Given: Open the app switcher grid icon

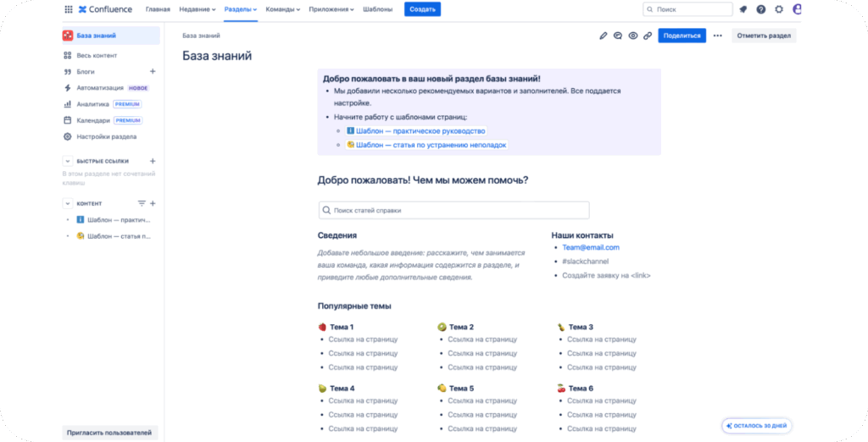Looking at the screenshot, I should click(68, 9).
